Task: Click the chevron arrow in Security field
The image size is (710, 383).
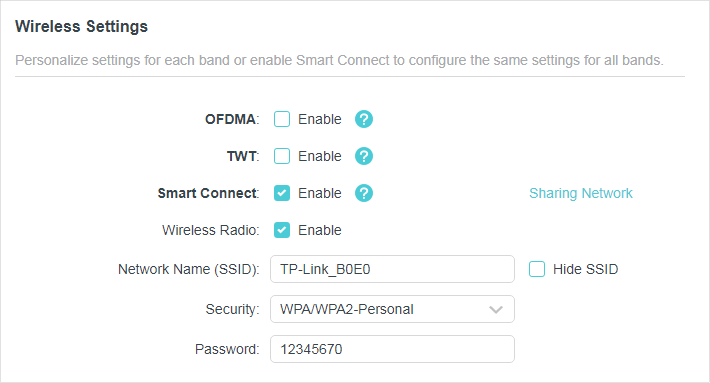Action: 496,310
